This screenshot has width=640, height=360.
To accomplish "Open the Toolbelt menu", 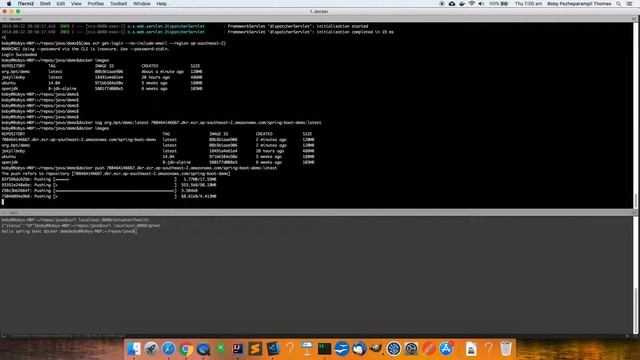I will pyautogui.click(x=118, y=4).
